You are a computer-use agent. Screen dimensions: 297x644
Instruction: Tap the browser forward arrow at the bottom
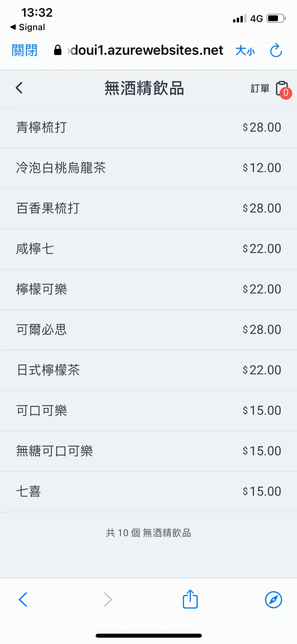[108, 599]
